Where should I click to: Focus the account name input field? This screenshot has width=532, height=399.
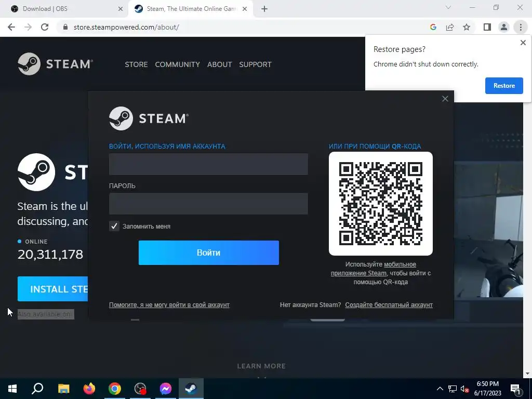coord(208,164)
